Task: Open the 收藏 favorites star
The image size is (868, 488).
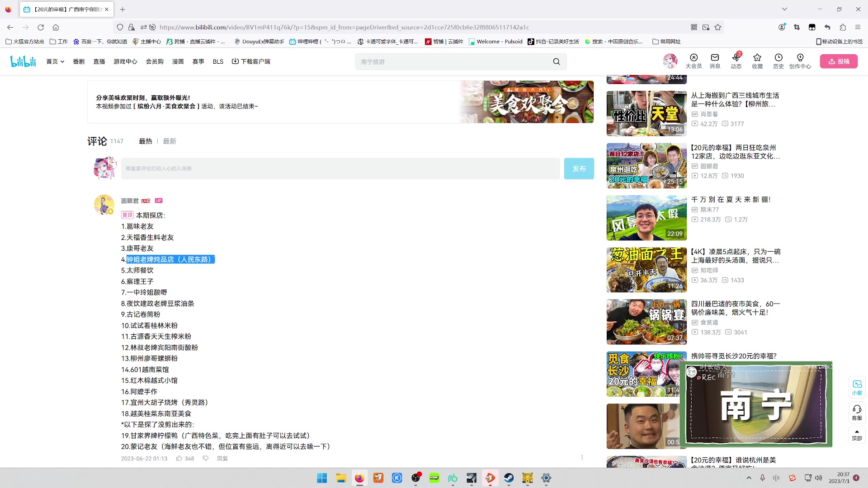Action: click(x=757, y=61)
